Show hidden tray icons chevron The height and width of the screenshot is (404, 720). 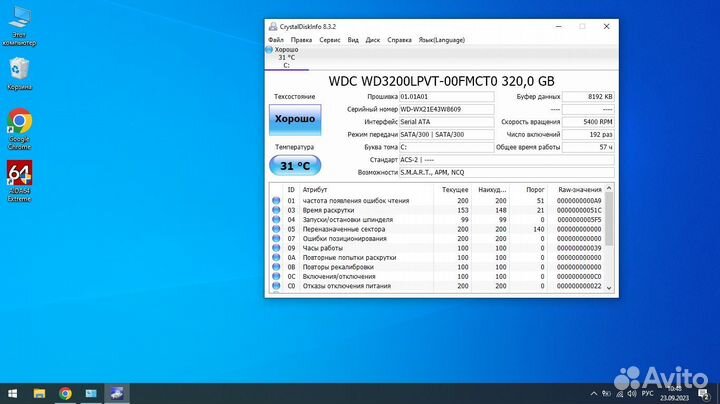coord(594,393)
